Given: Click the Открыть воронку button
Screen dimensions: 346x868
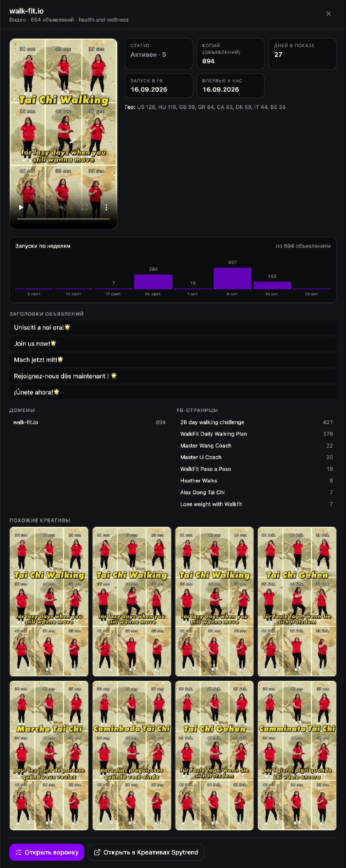Looking at the screenshot, I should [47, 852].
